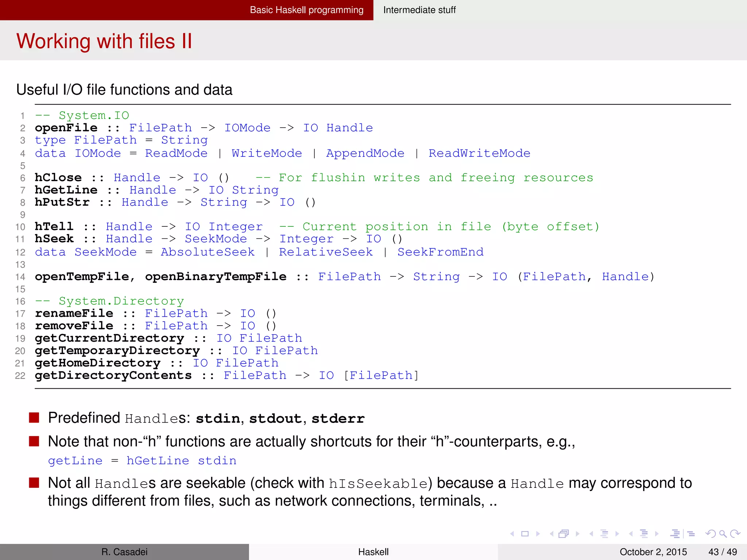Click the go-back curved arrow icon
The width and height of the screenshot is (747, 560).
pyautogui.click(x=711, y=534)
